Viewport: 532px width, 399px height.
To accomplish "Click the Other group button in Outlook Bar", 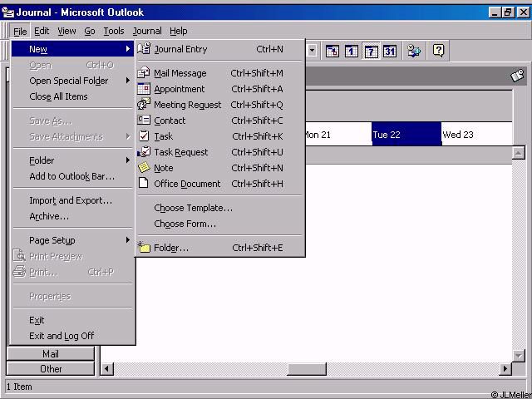I will 51,369.
